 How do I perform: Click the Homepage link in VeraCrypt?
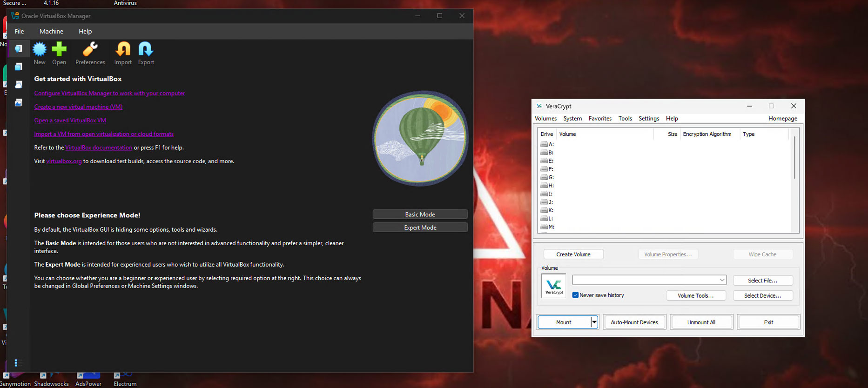(x=783, y=119)
